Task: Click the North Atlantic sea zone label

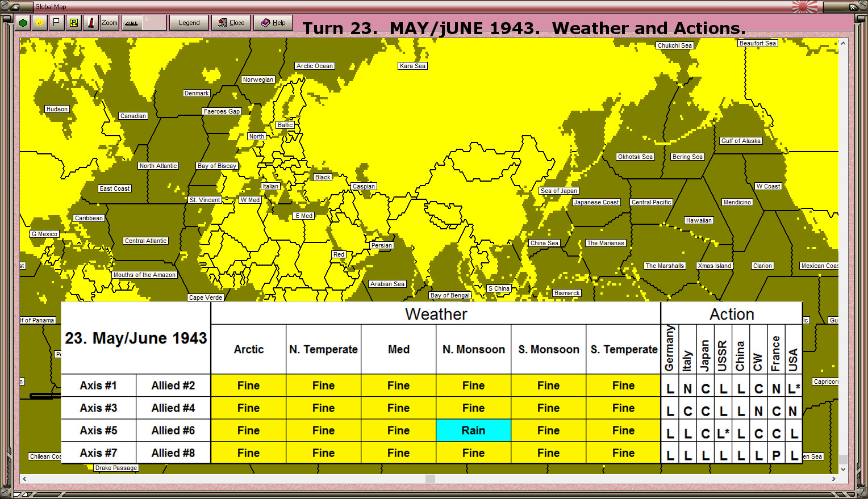Action: tap(157, 166)
